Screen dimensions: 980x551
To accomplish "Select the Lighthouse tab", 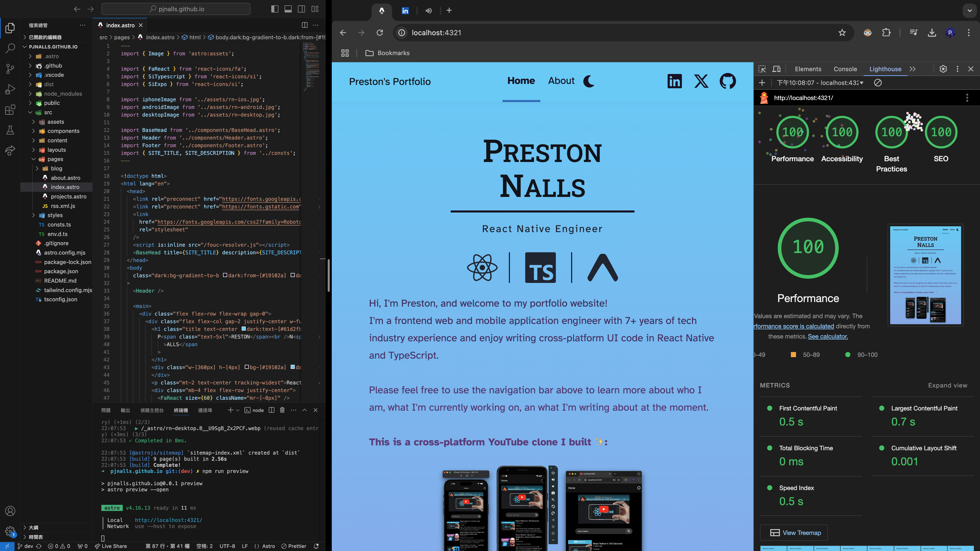I will click(885, 69).
